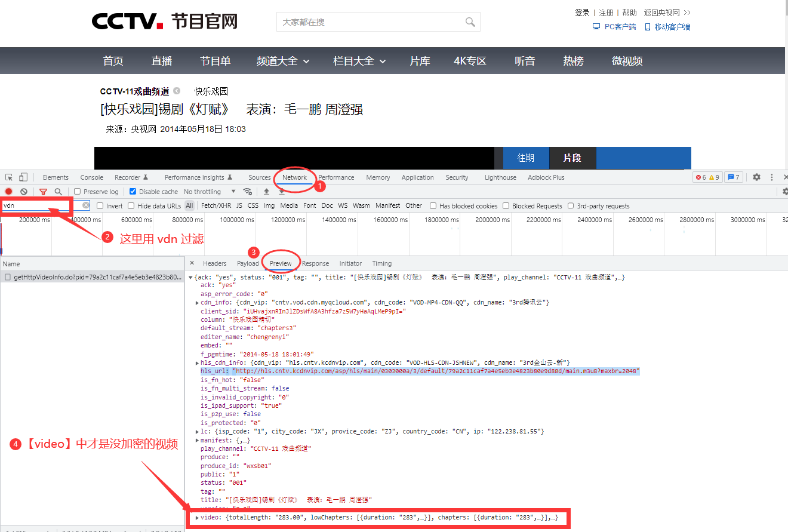Open the Timing tab

(x=382, y=263)
